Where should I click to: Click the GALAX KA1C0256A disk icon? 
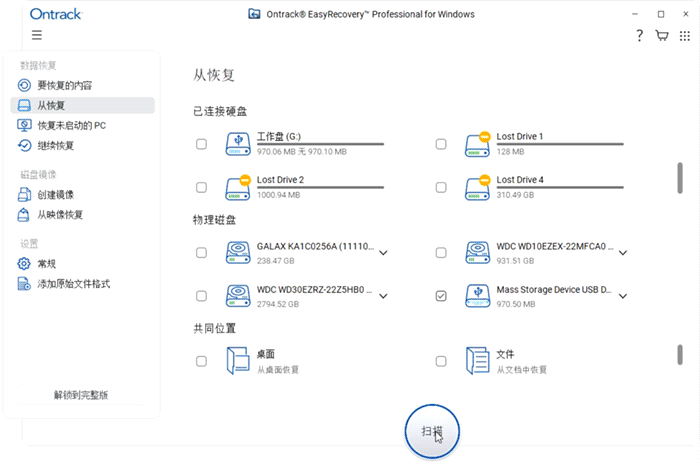coord(238,253)
